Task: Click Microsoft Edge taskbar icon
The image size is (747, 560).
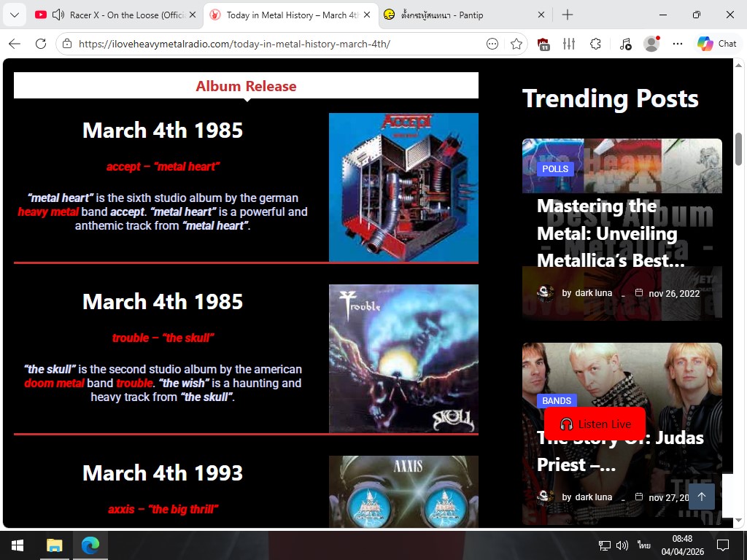Action: tap(90, 545)
